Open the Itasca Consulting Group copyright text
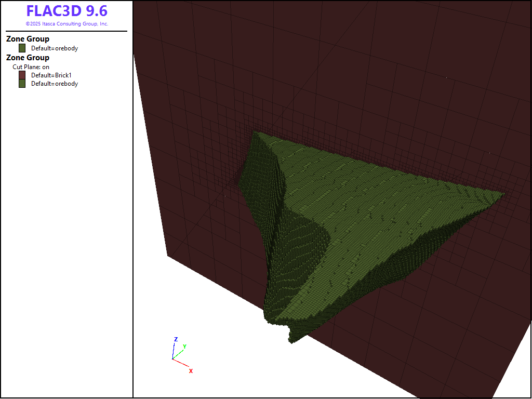Viewport: 532px width, 399px height. pos(66,24)
